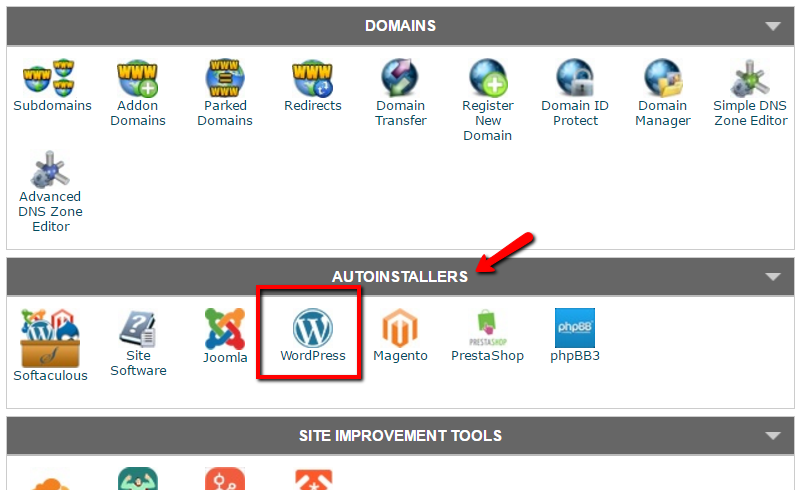Collapse the Domains section arrow
Screen dimensions: 803x490
point(773,26)
